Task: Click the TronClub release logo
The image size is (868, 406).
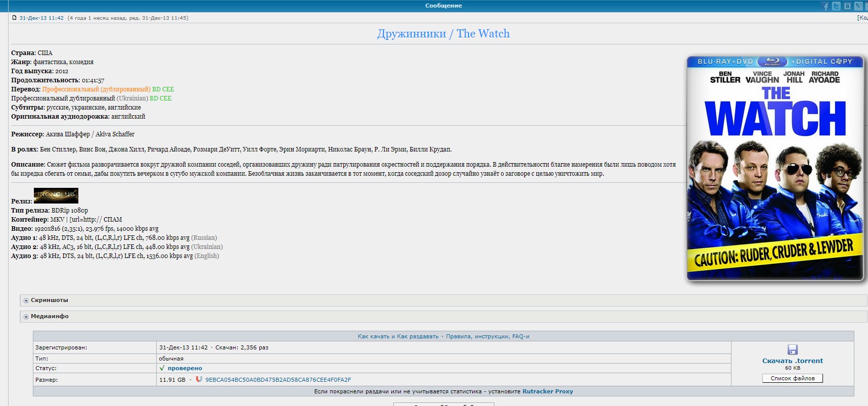Action: click(x=56, y=195)
